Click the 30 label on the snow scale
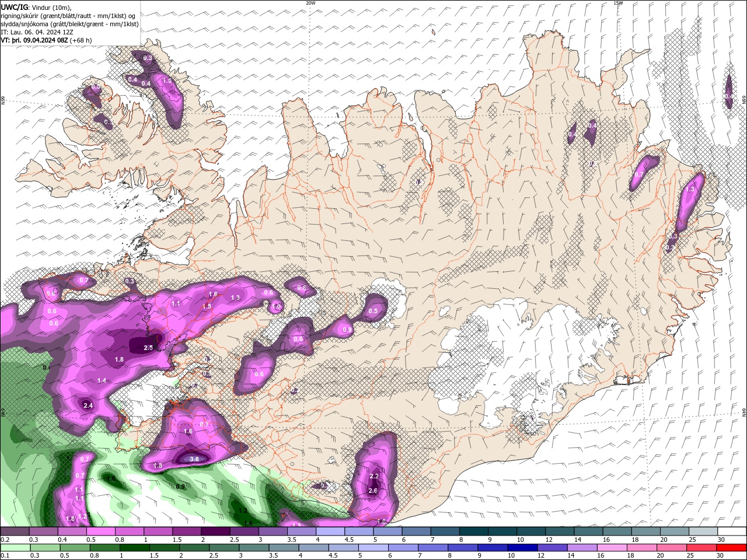The height and width of the screenshot is (560, 747). tap(721, 540)
